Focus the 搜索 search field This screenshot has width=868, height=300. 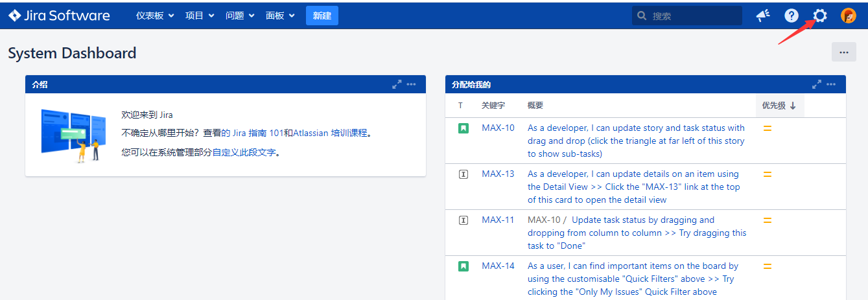pos(687,16)
